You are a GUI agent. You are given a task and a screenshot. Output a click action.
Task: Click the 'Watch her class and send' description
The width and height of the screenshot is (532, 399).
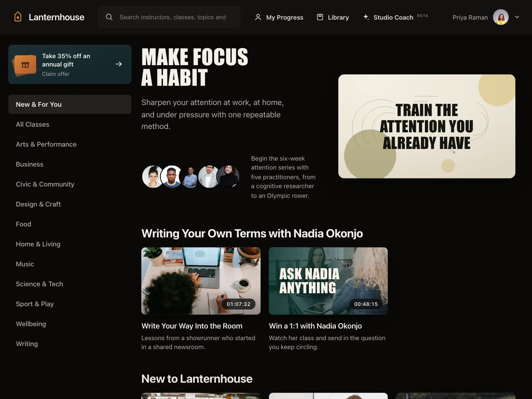pos(327,342)
